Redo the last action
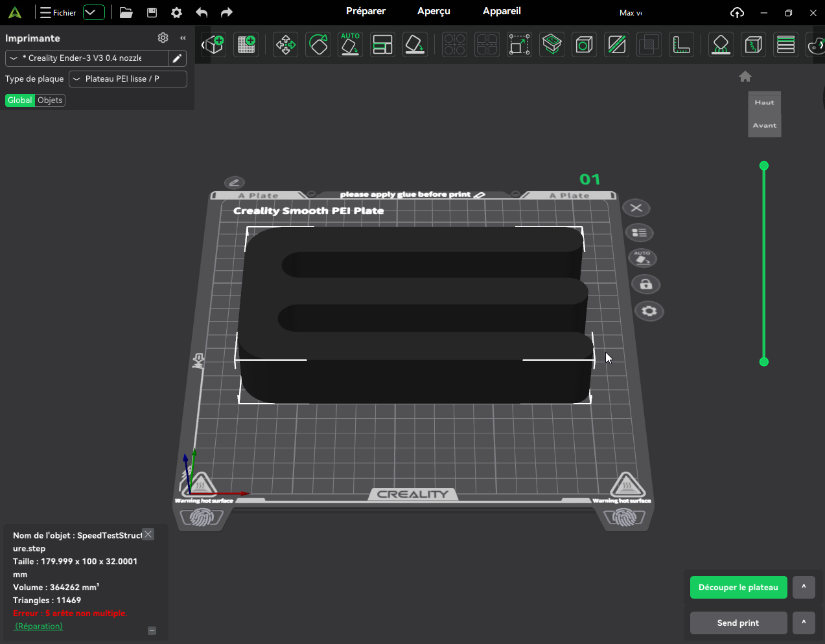825x644 pixels. pos(226,12)
